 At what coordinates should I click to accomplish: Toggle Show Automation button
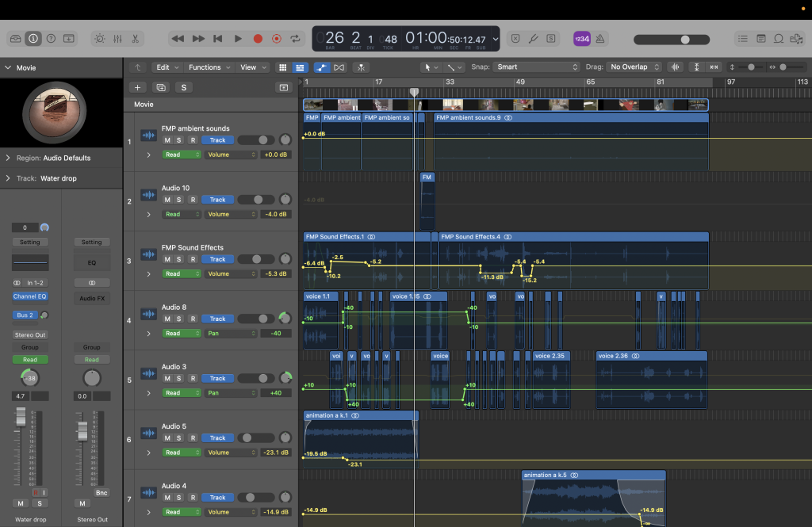tap(322, 67)
